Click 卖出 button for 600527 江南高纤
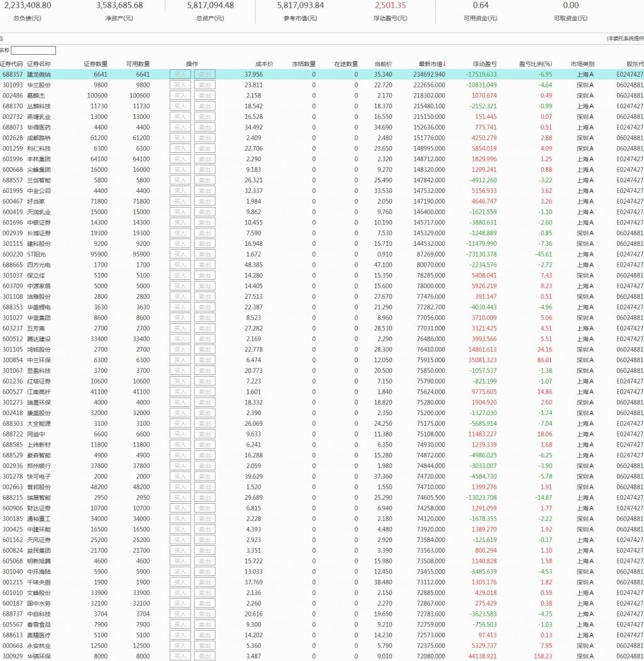This screenshot has height=661, width=644. pyautogui.click(x=205, y=392)
